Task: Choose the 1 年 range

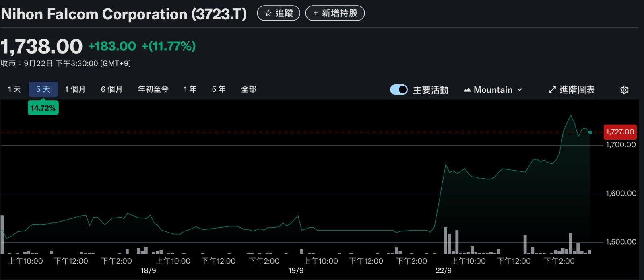Action: (x=190, y=89)
